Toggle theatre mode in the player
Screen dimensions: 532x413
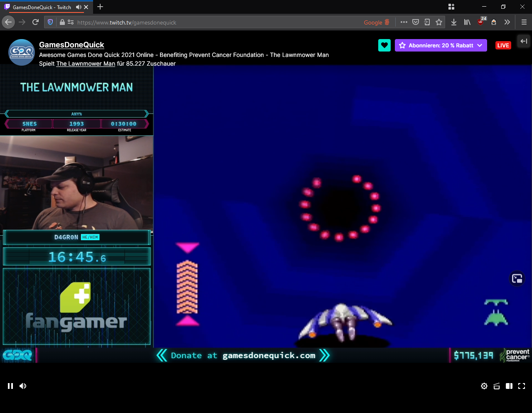point(509,386)
